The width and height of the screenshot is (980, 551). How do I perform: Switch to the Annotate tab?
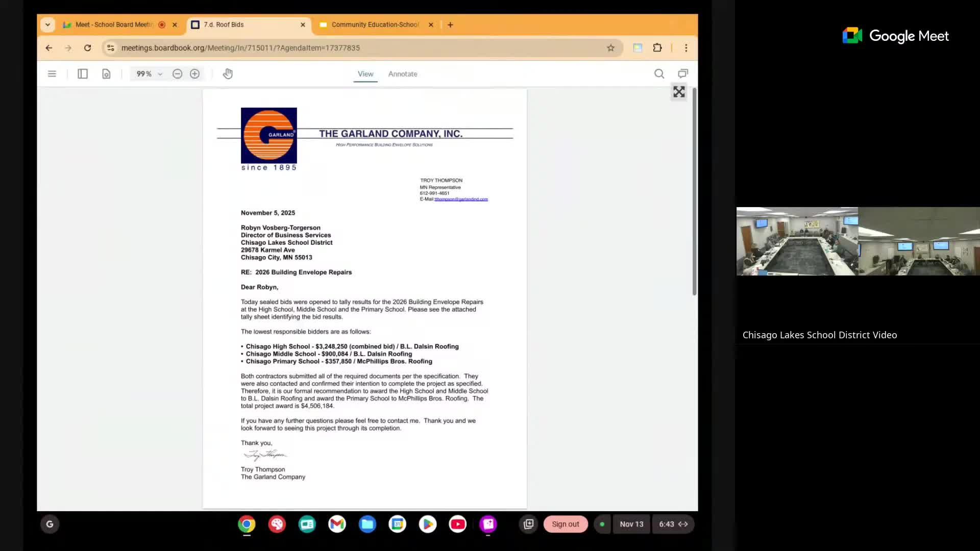(402, 74)
